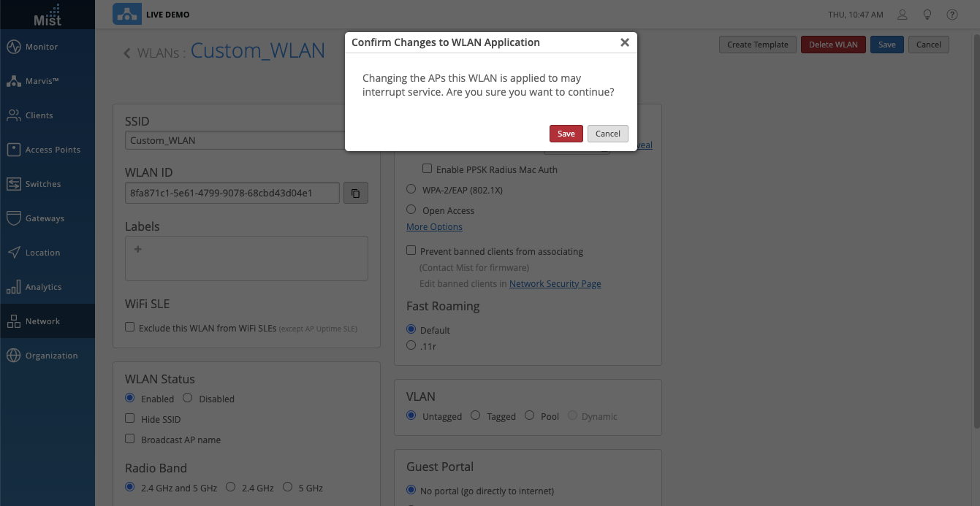This screenshot has height=506, width=980.
Task: Open Gateways section
Action: (48, 218)
